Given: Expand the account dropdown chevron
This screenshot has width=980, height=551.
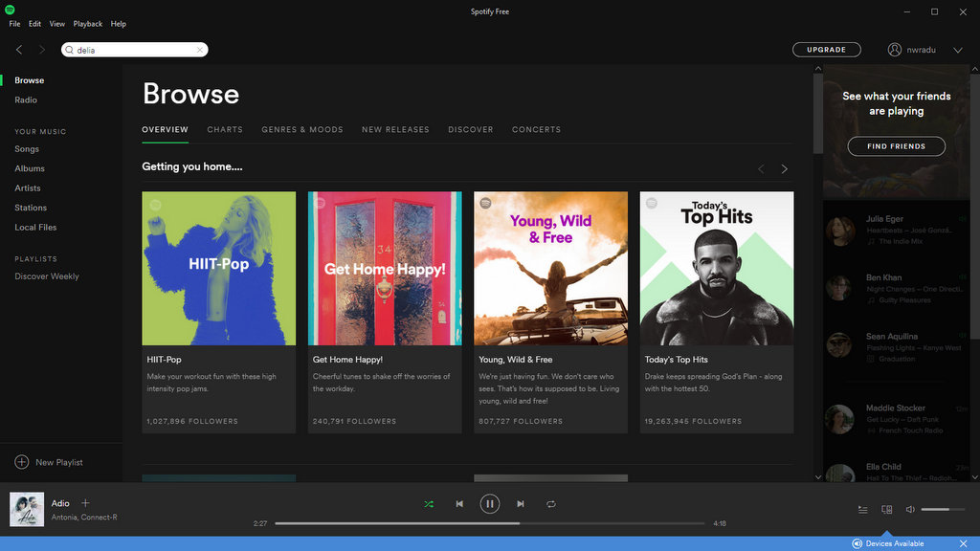Looking at the screenshot, I should pyautogui.click(x=957, y=50).
